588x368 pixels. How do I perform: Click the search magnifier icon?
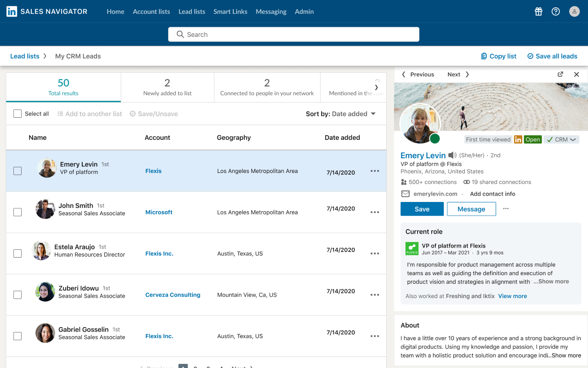point(181,34)
